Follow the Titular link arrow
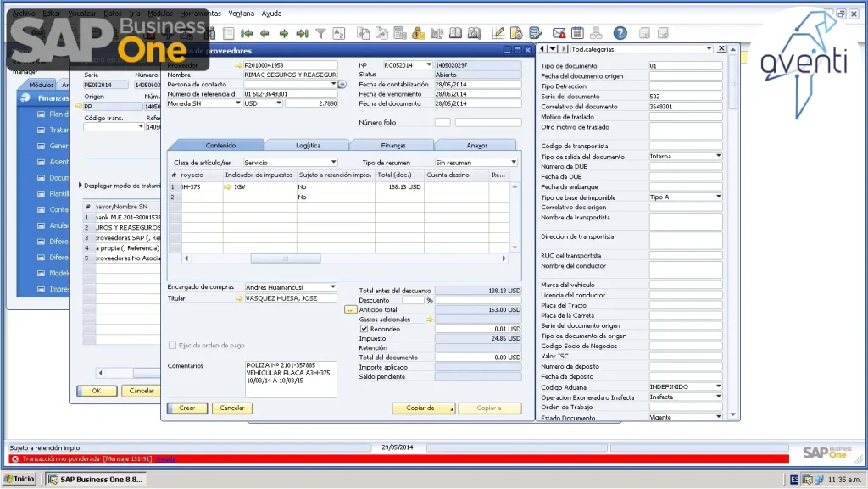This screenshot has width=868, height=489. tap(238, 298)
